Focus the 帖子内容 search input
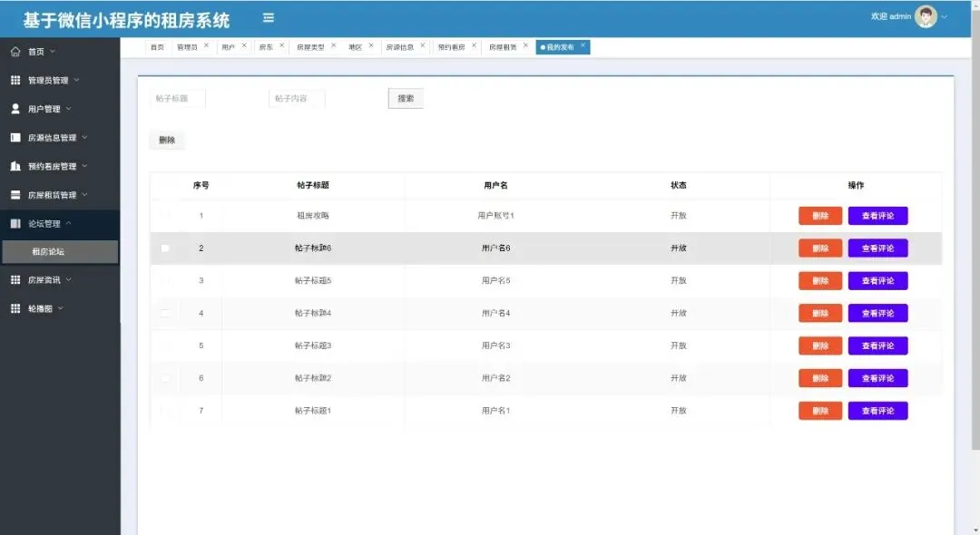Image resolution: width=980 pixels, height=535 pixels. 297,99
